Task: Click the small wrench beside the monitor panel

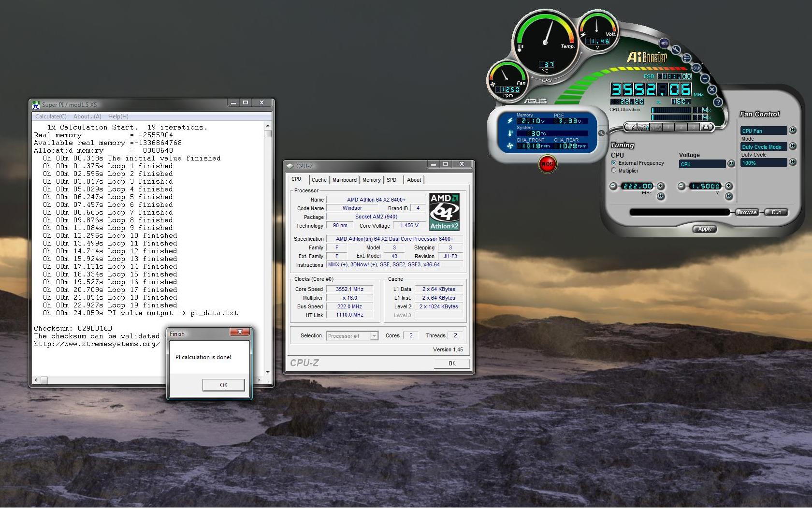Action: (x=602, y=133)
